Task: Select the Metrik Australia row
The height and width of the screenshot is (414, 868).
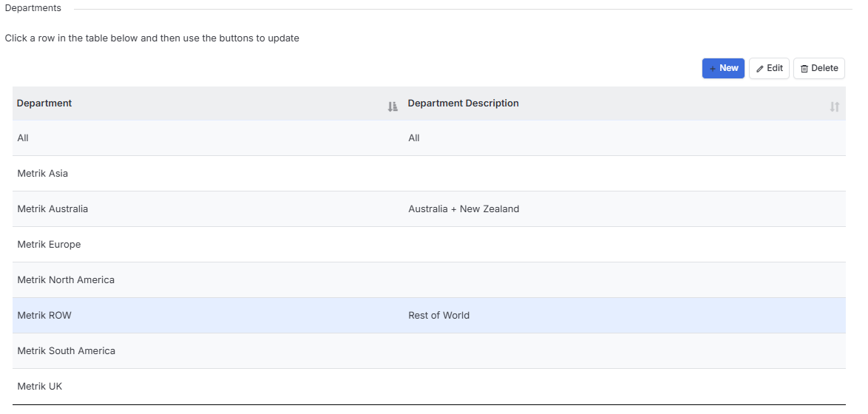Action: coord(429,208)
